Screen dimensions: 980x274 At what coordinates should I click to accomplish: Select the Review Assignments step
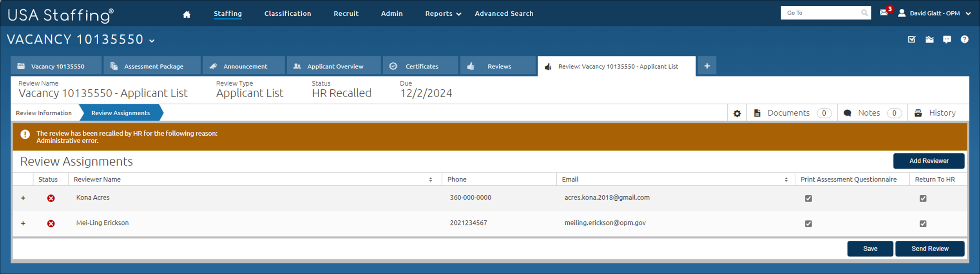(121, 113)
